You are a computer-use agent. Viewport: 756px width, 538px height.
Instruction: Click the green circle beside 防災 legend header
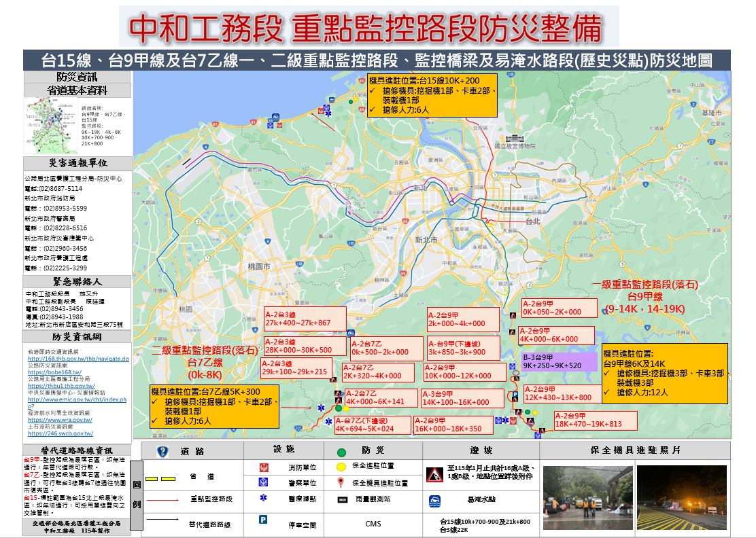click(x=340, y=452)
